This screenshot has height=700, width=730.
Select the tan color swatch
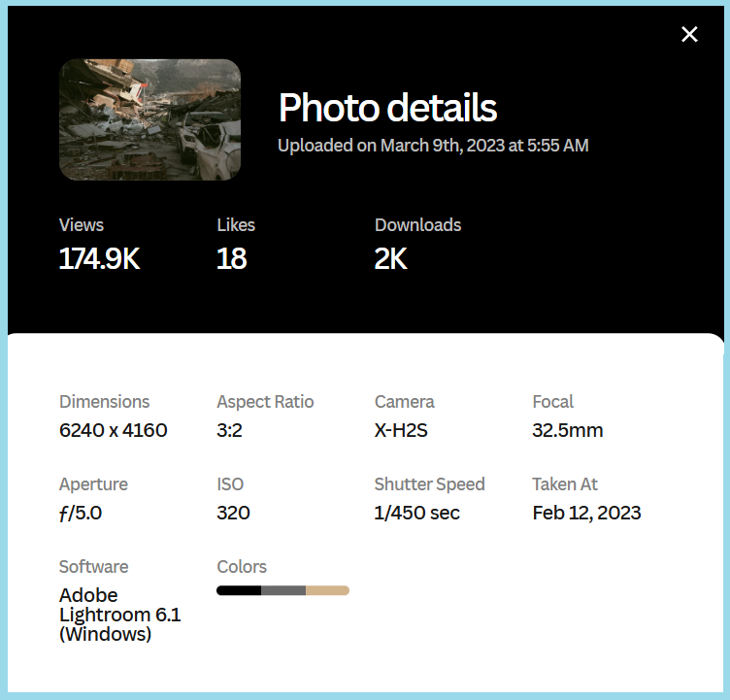click(327, 590)
